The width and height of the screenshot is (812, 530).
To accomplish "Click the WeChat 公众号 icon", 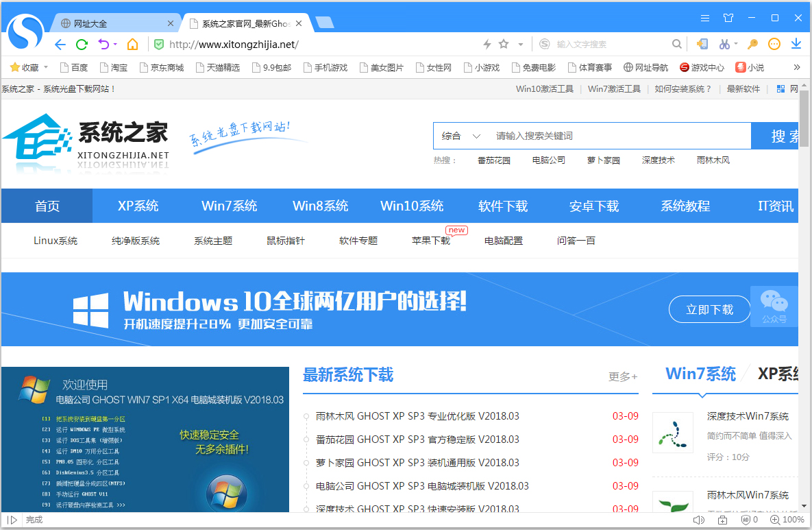I will 774,306.
